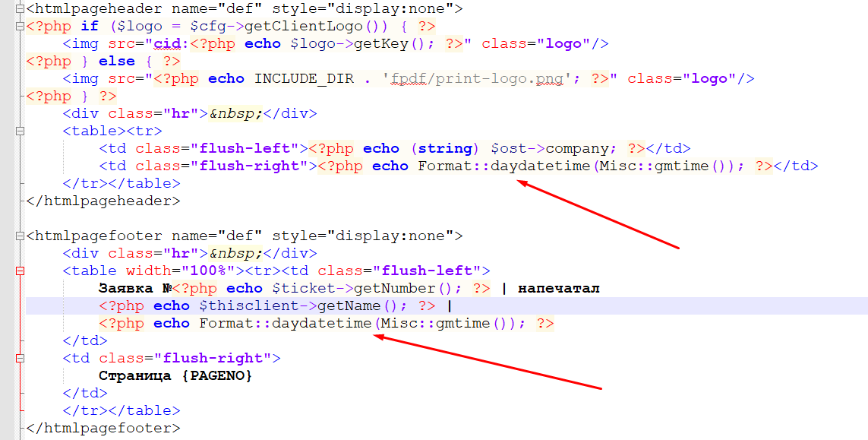Click the closing "</htmlpagefooter>" tag
Viewport: 868px width, 440px height.
pos(103,429)
